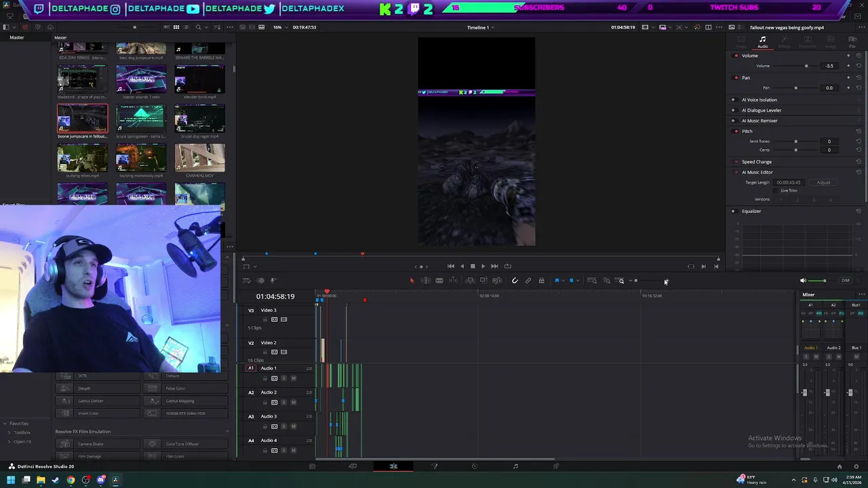Open the Marker color dropdown arrow
This screenshot has height=488, width=868.
(x=578, y=281)
